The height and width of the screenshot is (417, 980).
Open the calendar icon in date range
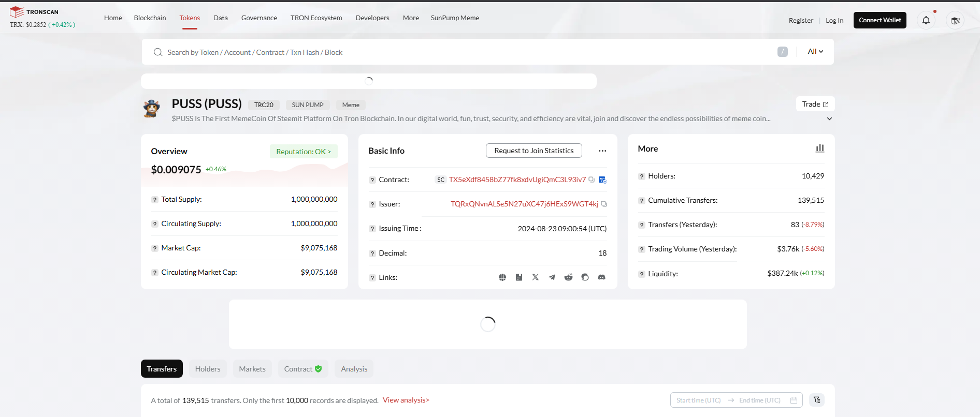coord(794,400)
